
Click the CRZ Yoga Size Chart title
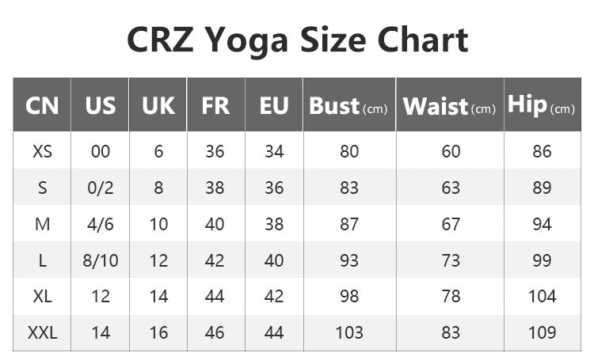297,40
